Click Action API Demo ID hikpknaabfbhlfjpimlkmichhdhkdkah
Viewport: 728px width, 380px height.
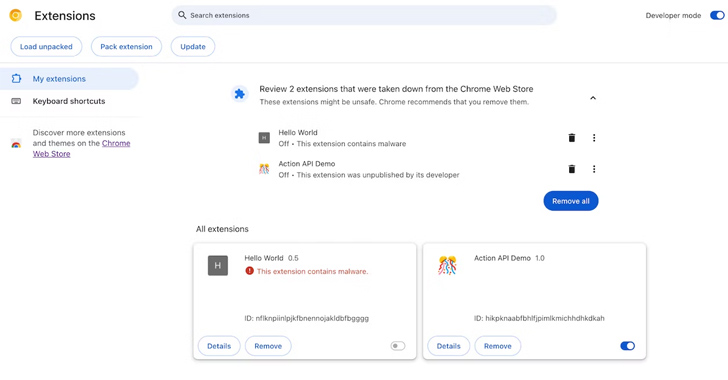[539, 318]
